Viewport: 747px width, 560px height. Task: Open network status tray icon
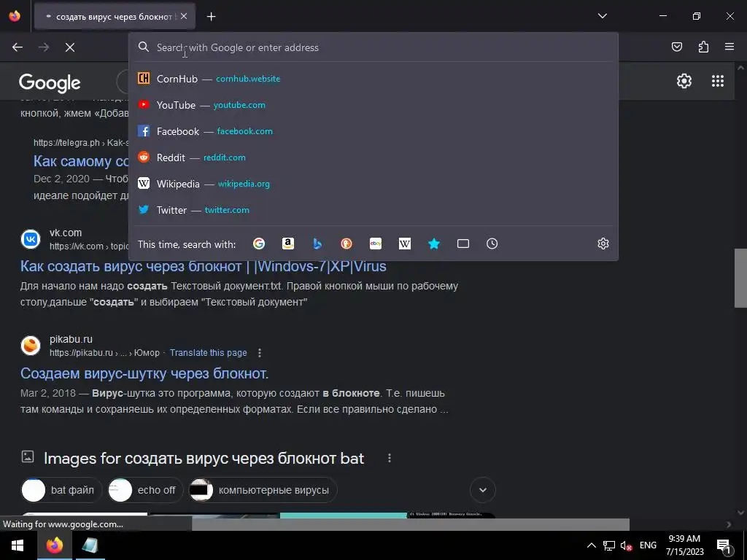(x=608, y=545)
